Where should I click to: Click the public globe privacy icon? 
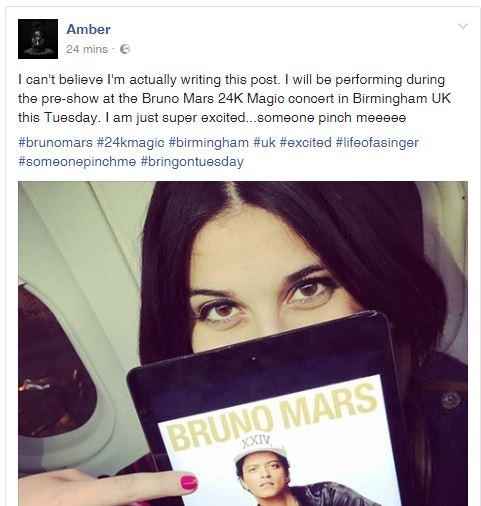pos(125,49)
